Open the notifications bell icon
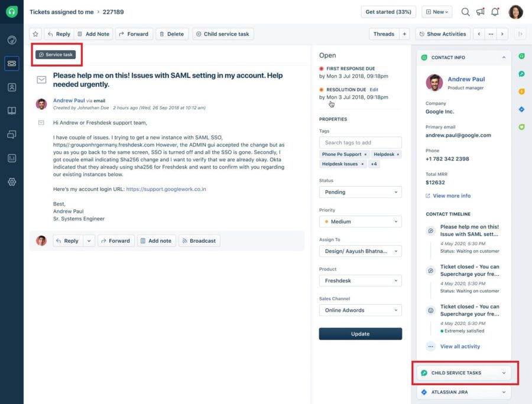This screenshot has height=404, width=532. click(x=495, y=12)
